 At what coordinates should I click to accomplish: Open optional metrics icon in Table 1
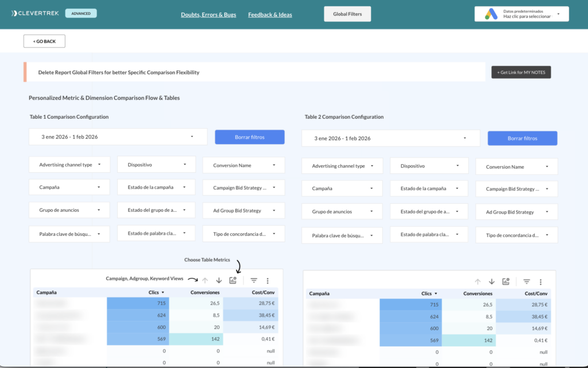(233, 281)
